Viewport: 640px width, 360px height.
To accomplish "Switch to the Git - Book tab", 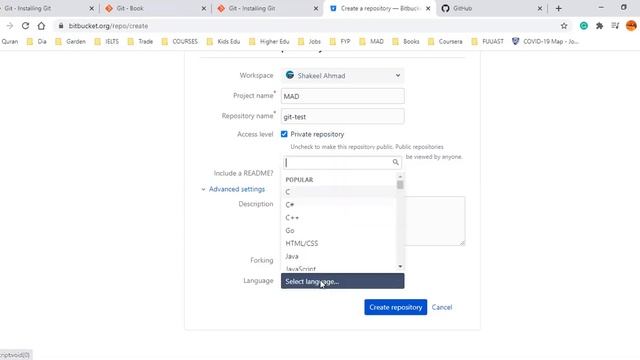I will [x=155, y=8].
